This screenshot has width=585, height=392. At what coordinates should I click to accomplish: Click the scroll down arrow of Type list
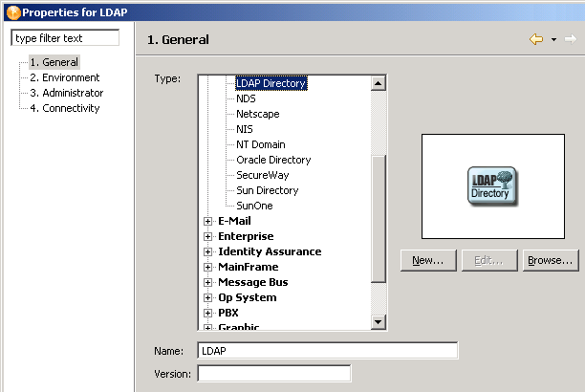(379, 322)
